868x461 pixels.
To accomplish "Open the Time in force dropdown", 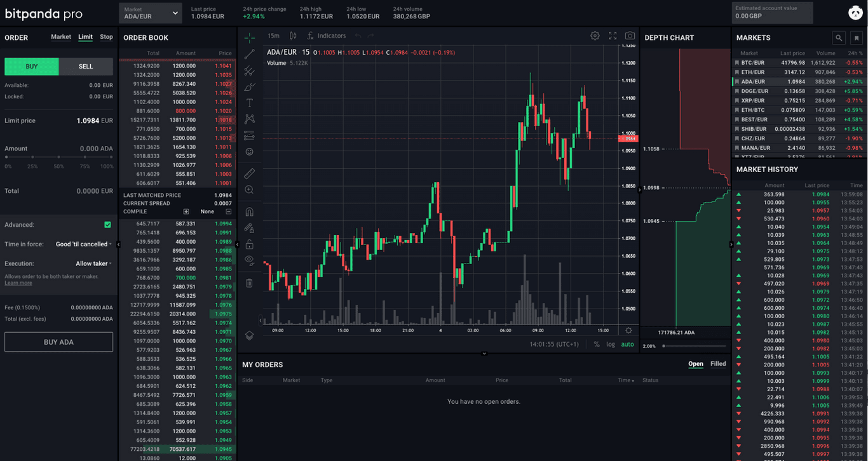I will 83,244.
